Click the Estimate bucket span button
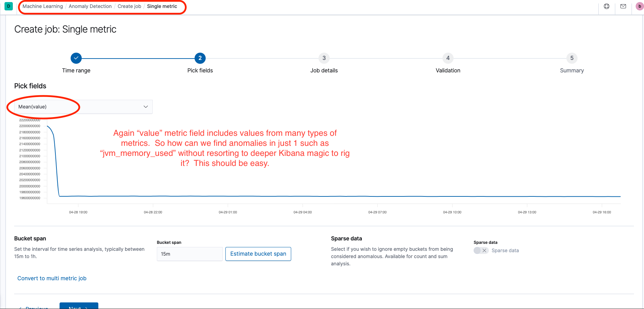This screenshot has width=644, height=309. pos(258,254)
